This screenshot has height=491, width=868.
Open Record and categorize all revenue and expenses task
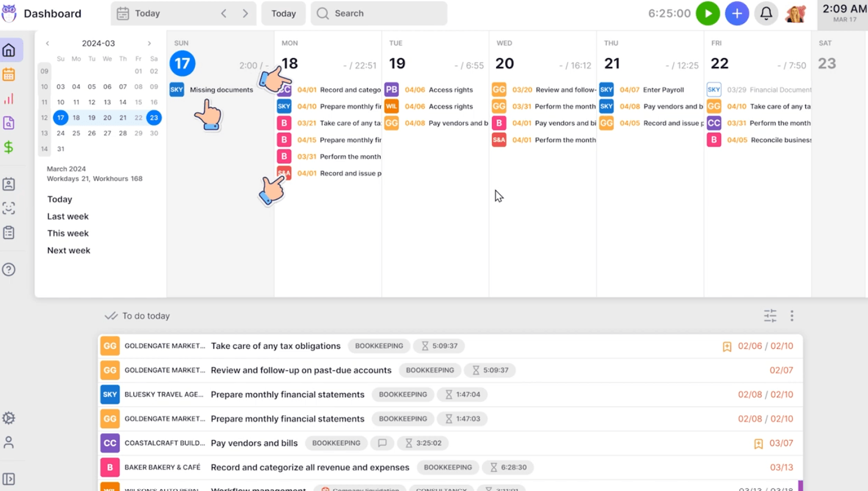tap(310, 468)
